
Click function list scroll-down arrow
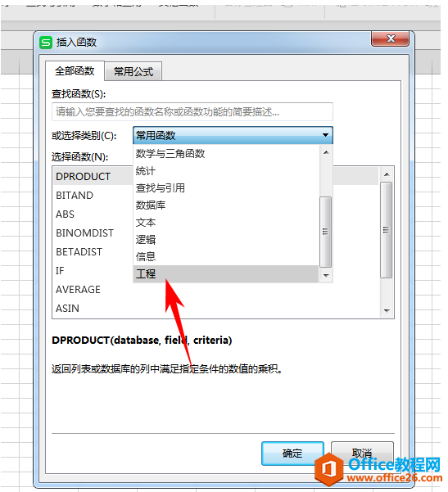(x=387, y=310)
